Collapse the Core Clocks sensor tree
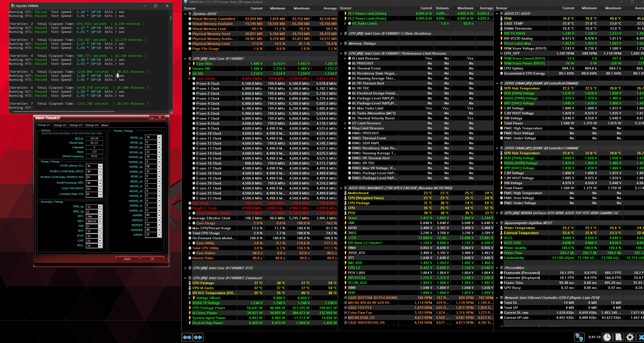The height and width of the screenshot is (343, 644). click(189, 79)
